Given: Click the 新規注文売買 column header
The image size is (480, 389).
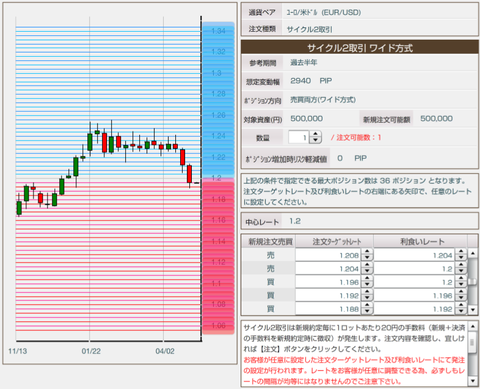Looking at the screenshot, I should pyautogui.click(x=270, y=241).
